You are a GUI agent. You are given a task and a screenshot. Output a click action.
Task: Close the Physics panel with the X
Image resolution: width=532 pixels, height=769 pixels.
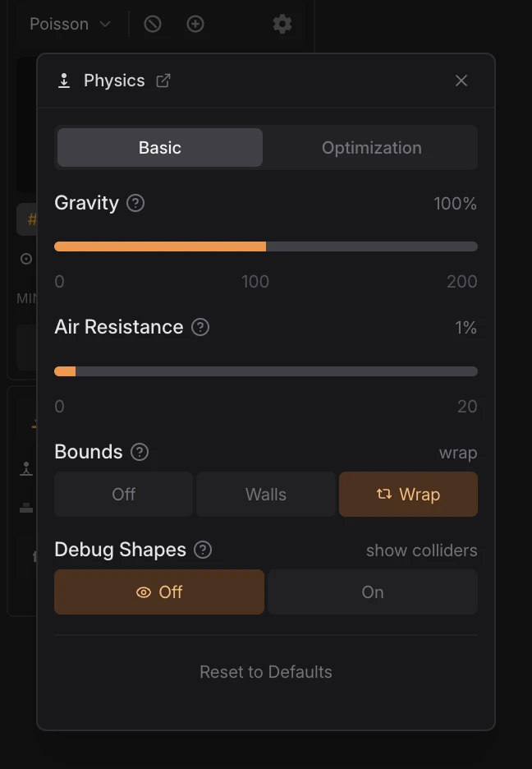[461, 81]
